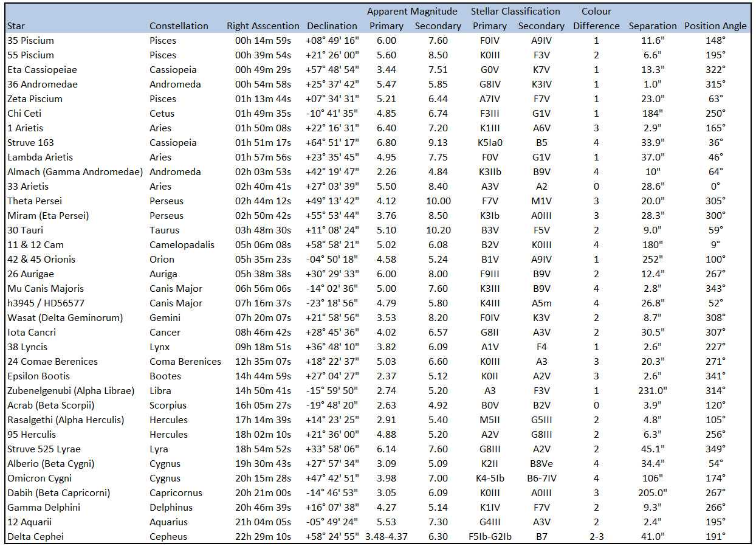
Task: Click the 'Apparent Magnitude' header
Action: tap(412, 12)
